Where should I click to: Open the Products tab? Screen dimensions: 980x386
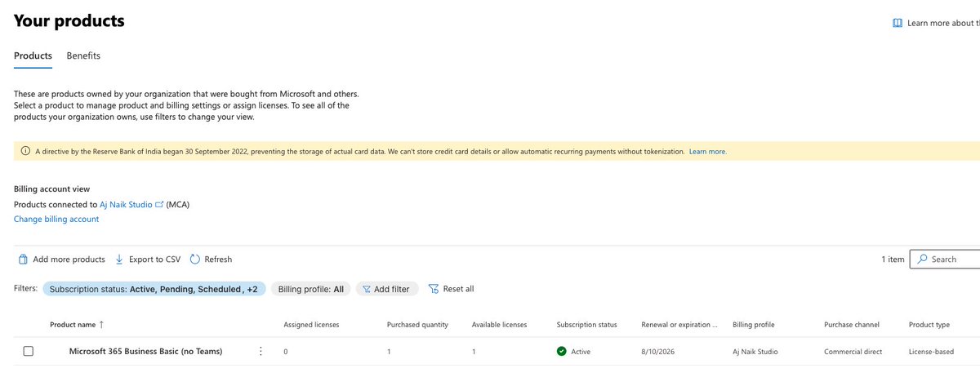point(33,55)
